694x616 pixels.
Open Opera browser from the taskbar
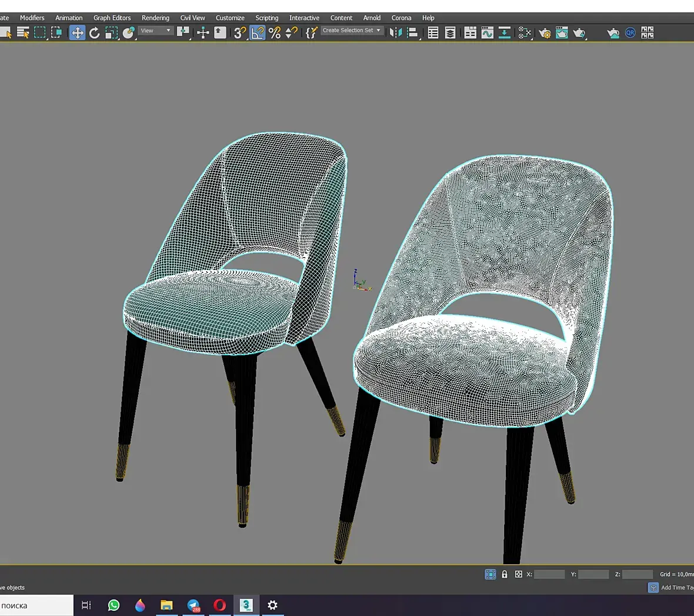coord(220,605)
